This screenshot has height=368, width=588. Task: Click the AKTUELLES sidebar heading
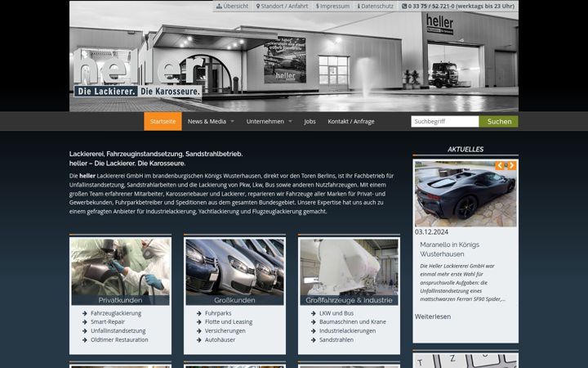tap(465, 149)
